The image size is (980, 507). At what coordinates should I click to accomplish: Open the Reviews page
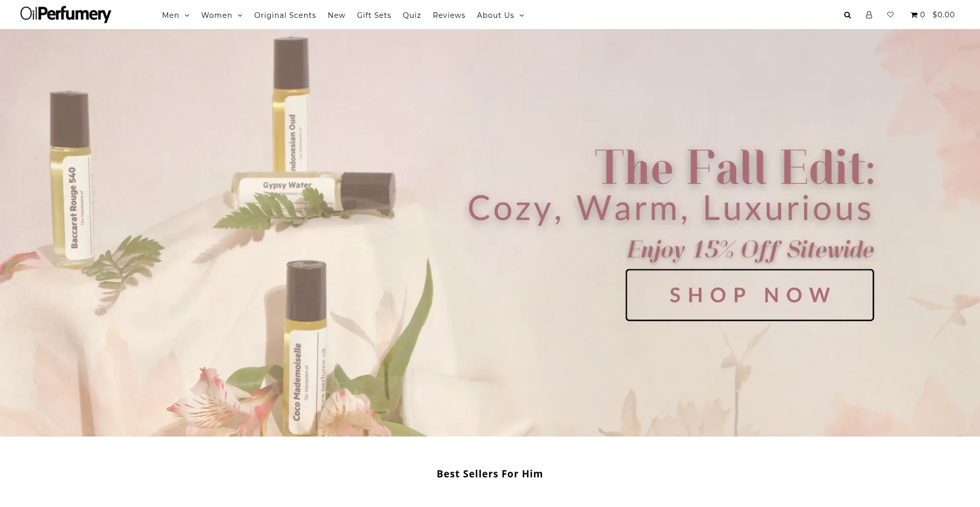pyautogui.click(x=449, y=15)
